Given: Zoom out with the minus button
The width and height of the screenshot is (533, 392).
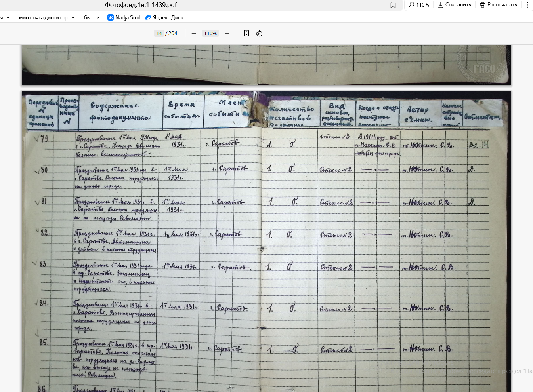Looking at the screenshot, I should (194, 33).
